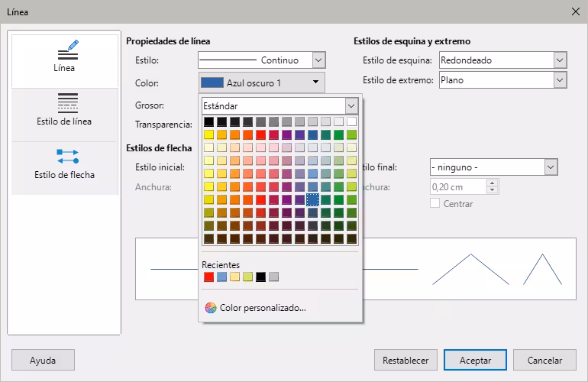Switch to Estilo de línea tab
Screen dimensions: 588x382
pyautogui.click(x=64, y=115)
